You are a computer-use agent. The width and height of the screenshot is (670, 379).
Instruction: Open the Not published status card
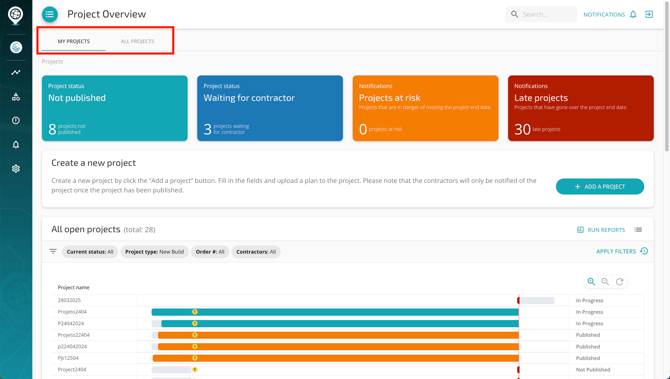tap(115, 108)
